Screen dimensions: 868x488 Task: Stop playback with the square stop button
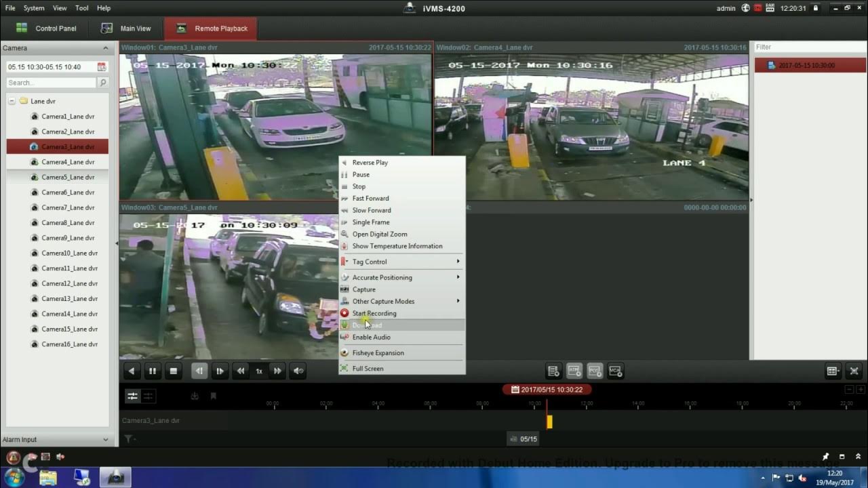click(x=174, y=371)
